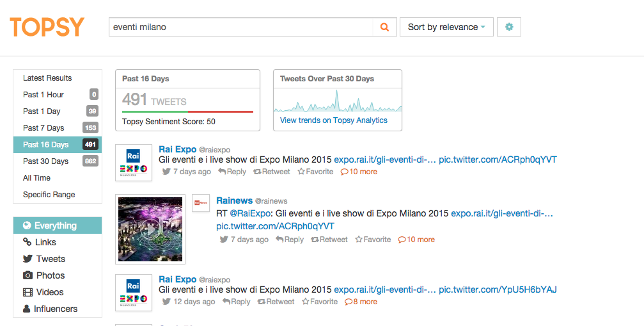Open the Sort by relevance dropdown

pyautogui.click(x=446, y=27)
